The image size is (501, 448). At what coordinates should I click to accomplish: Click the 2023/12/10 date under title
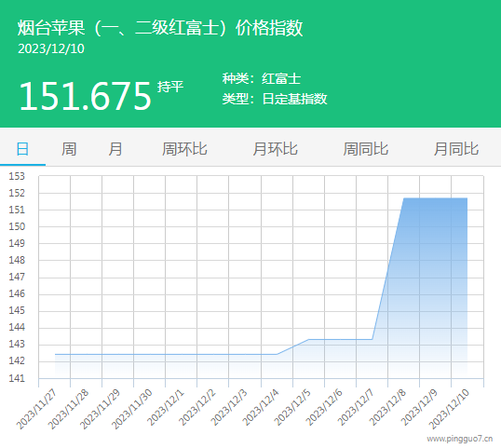coord(51,48)
